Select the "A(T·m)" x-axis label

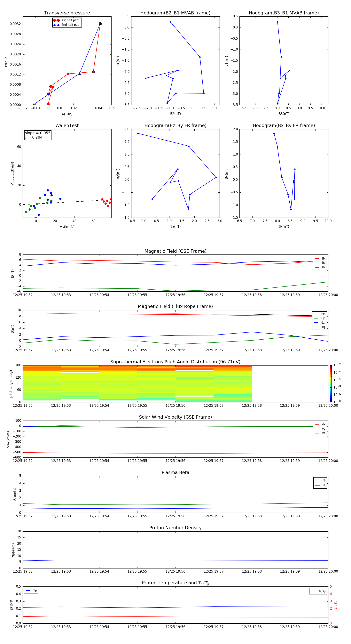pyautogui.click(x=67, y=114)
